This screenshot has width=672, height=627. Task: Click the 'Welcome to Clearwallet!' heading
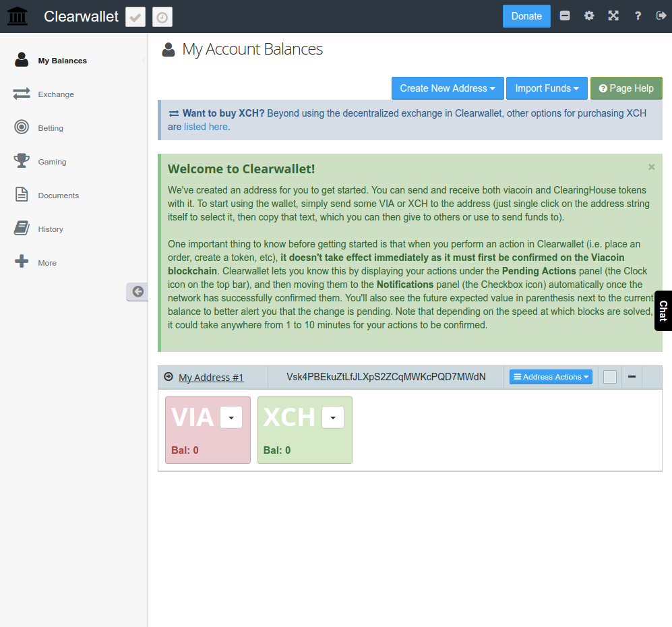point(241,169)
